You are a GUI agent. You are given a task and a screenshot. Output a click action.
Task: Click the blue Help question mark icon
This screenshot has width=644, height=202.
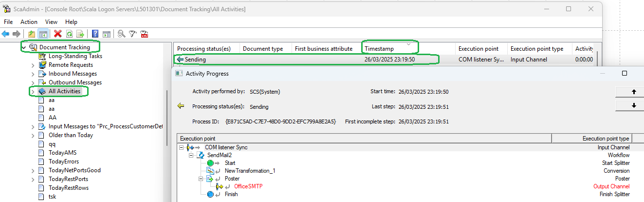(x=95, y=34)
